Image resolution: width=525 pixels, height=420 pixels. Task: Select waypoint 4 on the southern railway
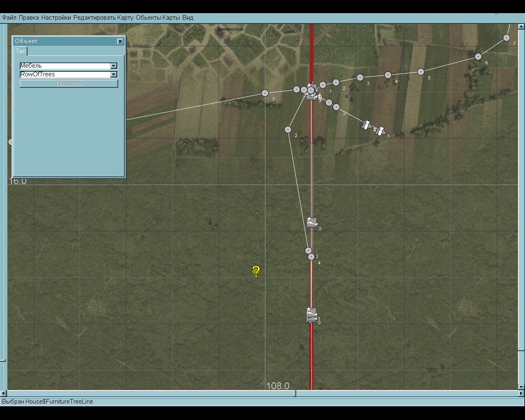click(x=311, y=257)
